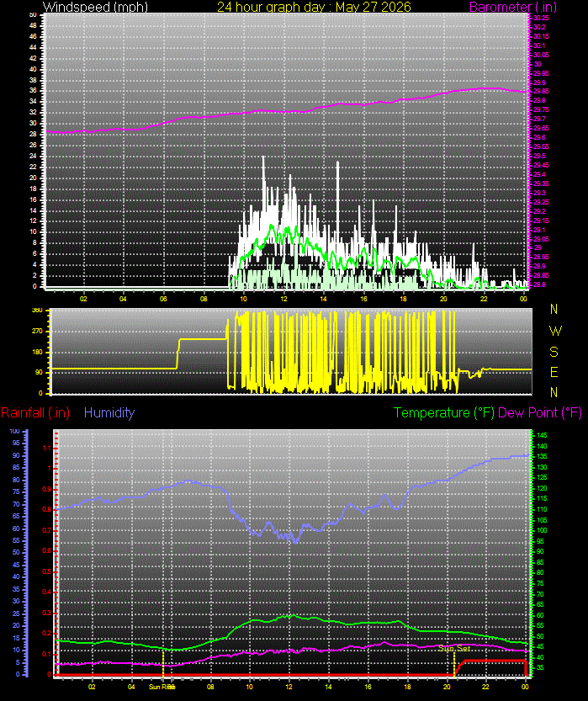Select the "Humidity" legend label

tap(109, 412)
